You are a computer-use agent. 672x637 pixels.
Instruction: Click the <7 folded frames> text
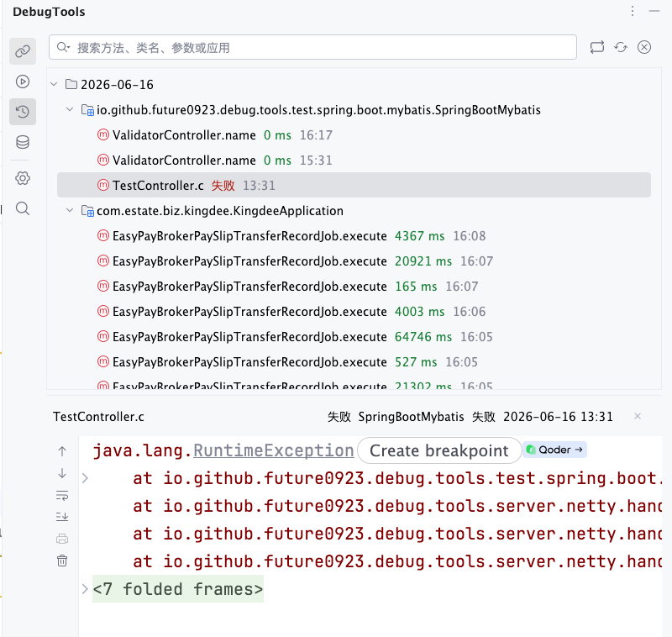pos(178,589)
